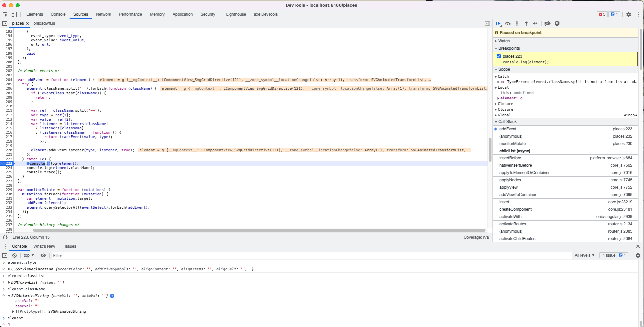
Task: Open the What's New panel
Action: [44, 246]
